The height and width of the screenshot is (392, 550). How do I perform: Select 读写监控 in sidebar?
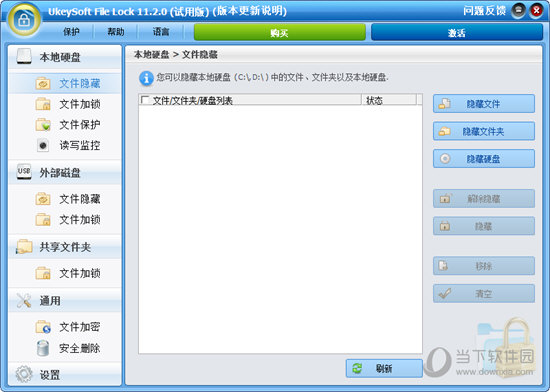point(65,145)
